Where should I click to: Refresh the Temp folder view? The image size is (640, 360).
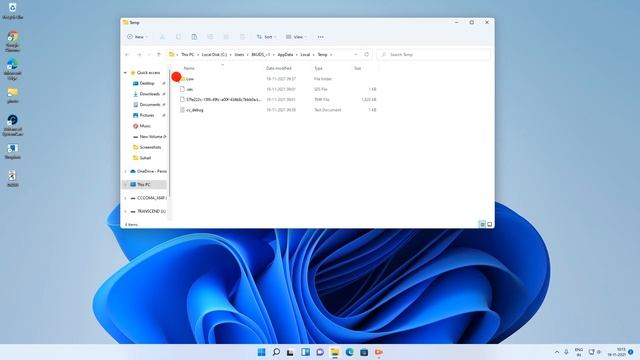point(367,54)
